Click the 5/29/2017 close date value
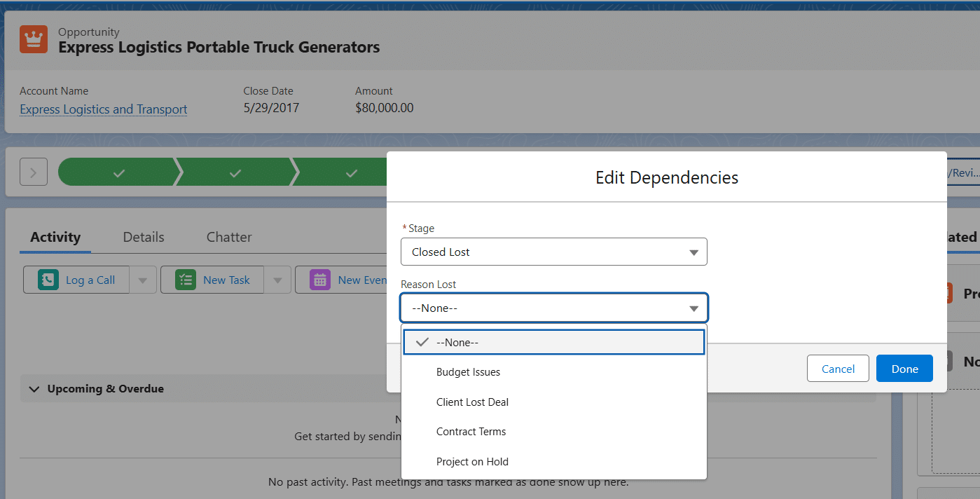The width and height of the screenshot is (980, 499). click(x=271, y=108)
